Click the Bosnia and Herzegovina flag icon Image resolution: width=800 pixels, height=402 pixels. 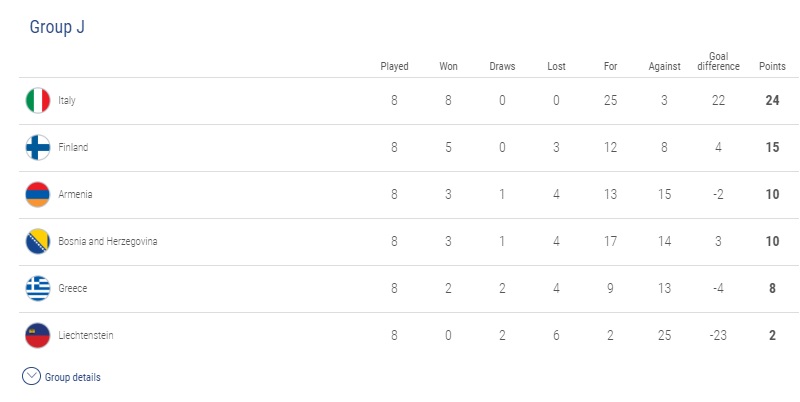pos(38,241)
